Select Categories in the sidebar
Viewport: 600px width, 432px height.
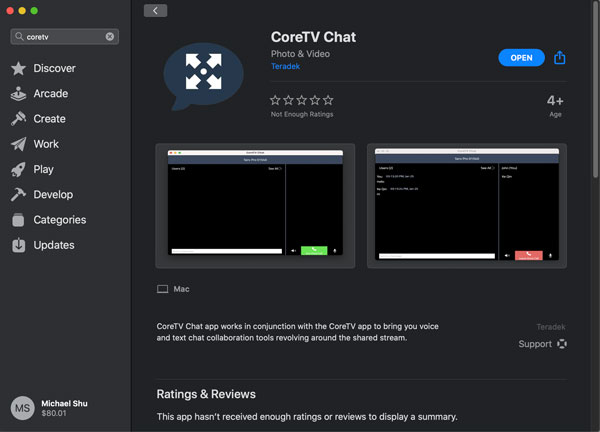(x=59, y=220)
